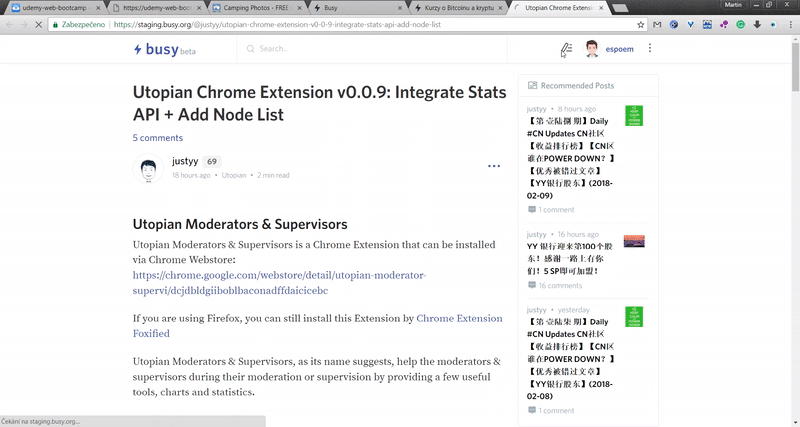The image size is (800, 427).
Task: Close the Kurzy o Bitcoinu tab
Action: click(501, 8)
